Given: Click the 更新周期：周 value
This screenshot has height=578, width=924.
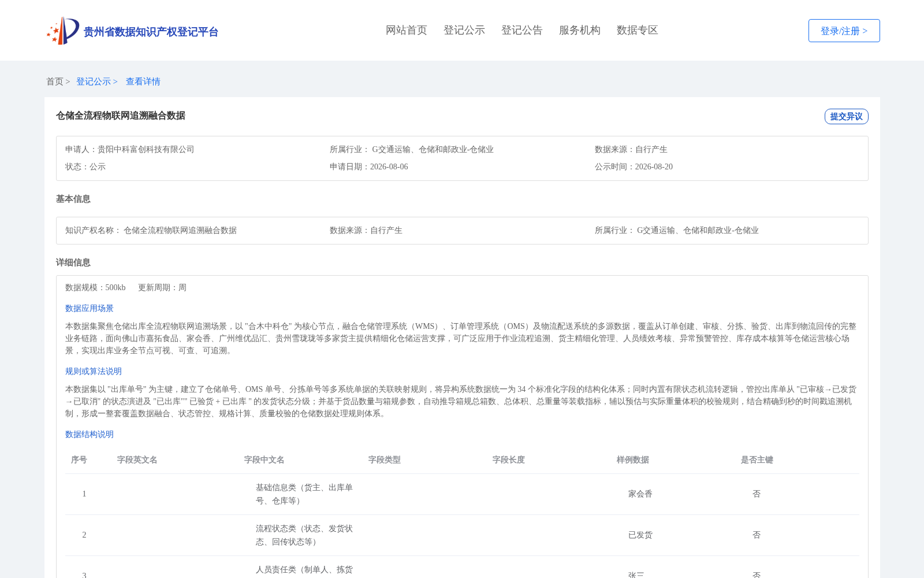Looking at the screenshot, I should point(162,287).
